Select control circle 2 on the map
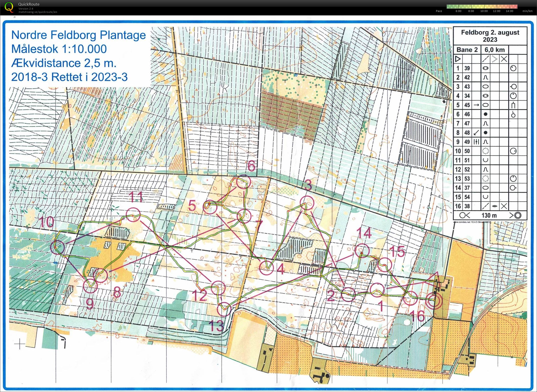 click(348, 295)
